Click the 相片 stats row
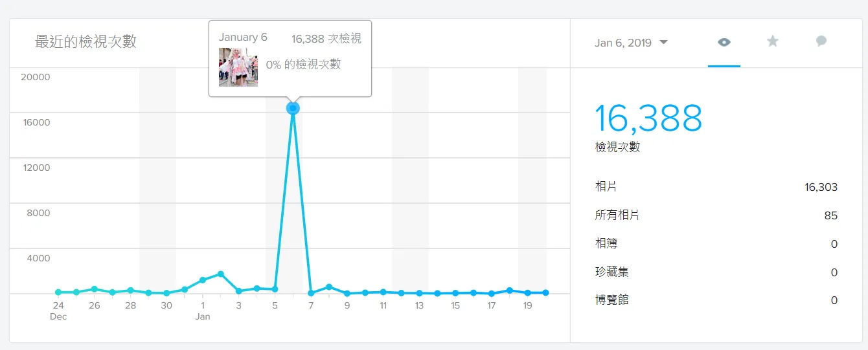The height and width of the screenshot is (350, 868). click(x=716, y=187)
